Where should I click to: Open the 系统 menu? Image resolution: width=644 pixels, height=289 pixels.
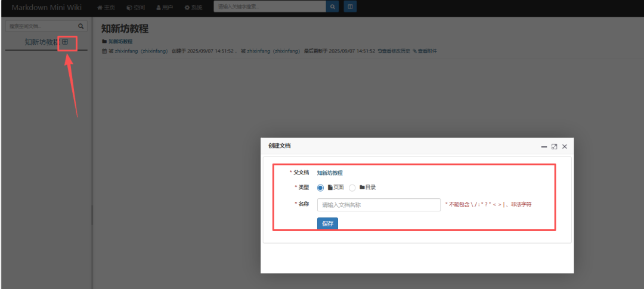[193, 7]
